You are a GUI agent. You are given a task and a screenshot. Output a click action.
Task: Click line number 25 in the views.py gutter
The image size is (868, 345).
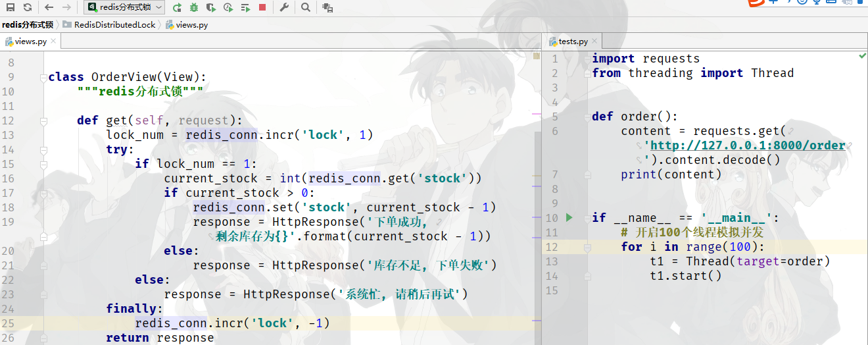pyautogui.click(x=8, y=323)
